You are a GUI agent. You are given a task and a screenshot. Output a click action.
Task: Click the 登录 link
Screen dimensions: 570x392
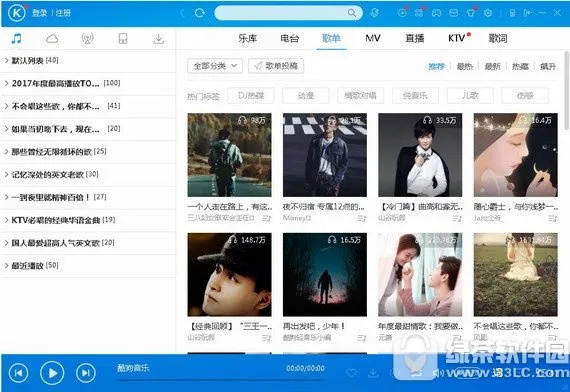[x=39, y=13]
